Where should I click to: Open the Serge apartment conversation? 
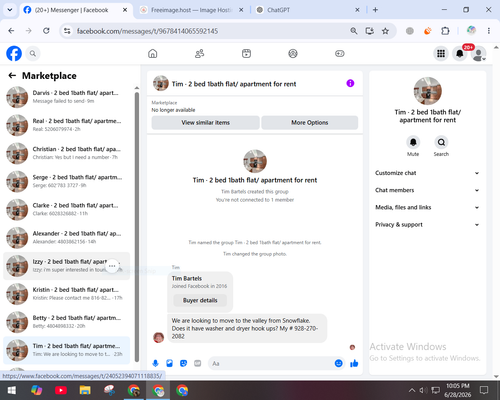coord(67,181)
